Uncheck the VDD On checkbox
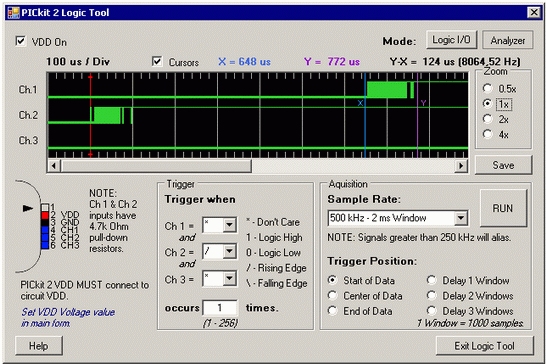Viewport: 546px width, 364px height. click(x=21, y=41)
